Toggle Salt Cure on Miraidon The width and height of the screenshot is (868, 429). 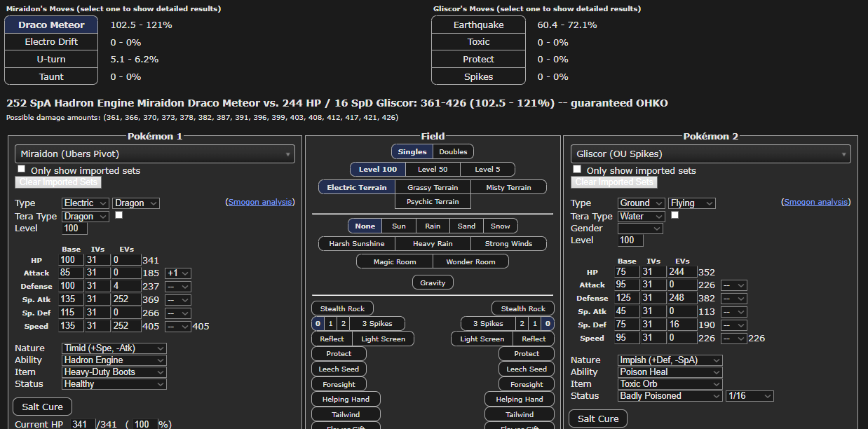[x=42, y=407]
